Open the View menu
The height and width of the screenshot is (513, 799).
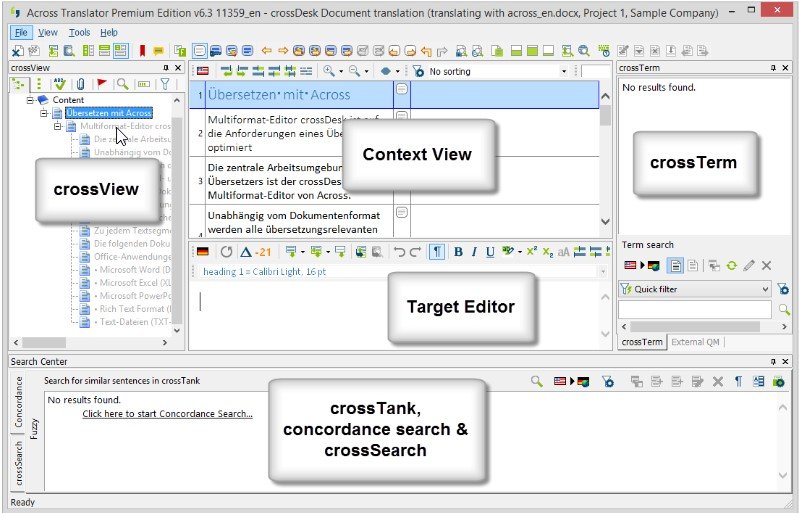[47, 33]
